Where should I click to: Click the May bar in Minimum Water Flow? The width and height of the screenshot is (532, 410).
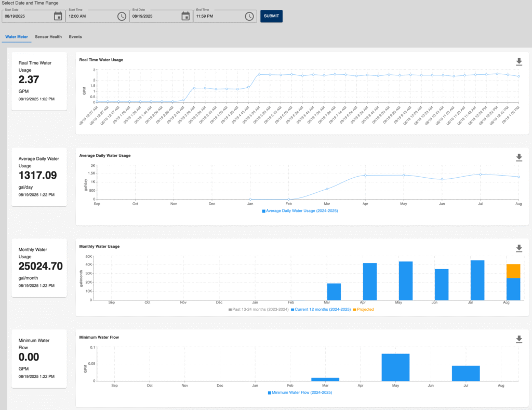point(395,367)
